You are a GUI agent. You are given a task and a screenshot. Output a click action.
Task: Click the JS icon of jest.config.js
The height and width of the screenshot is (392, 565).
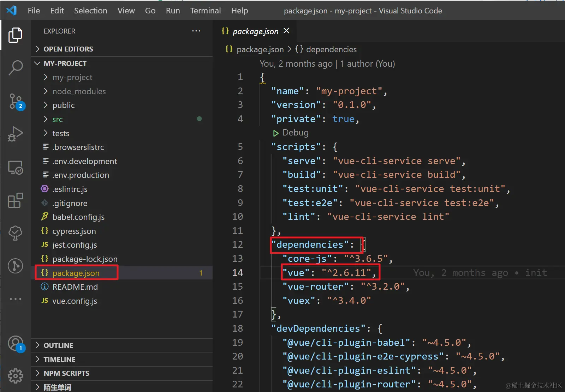44,245
